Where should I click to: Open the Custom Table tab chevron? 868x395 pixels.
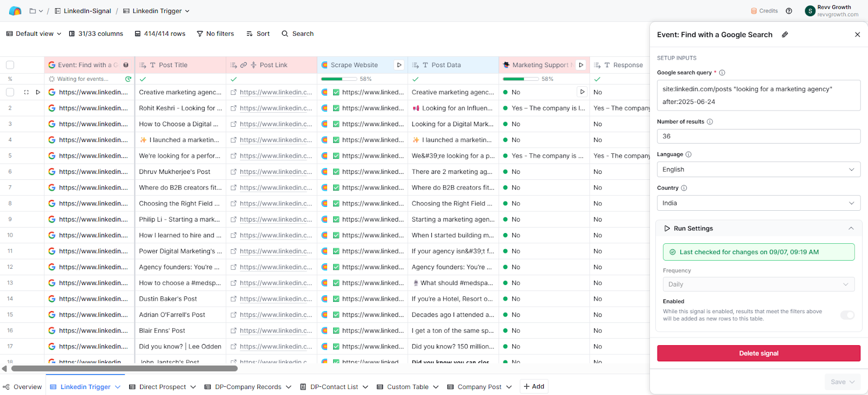coord(436,387)
